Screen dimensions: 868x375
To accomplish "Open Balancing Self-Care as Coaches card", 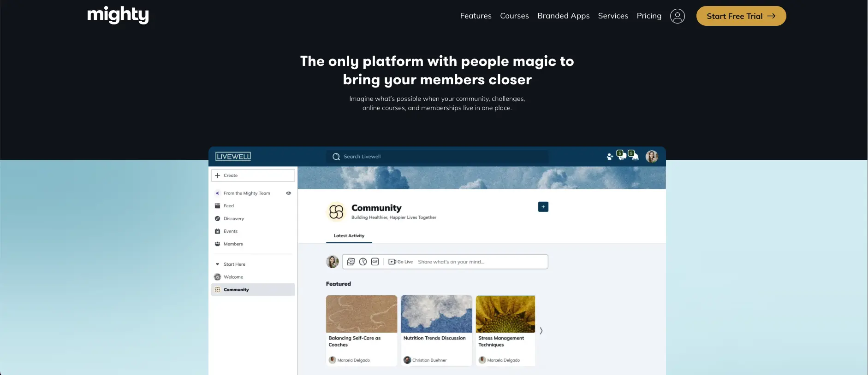I will click(x=362, y=331).
